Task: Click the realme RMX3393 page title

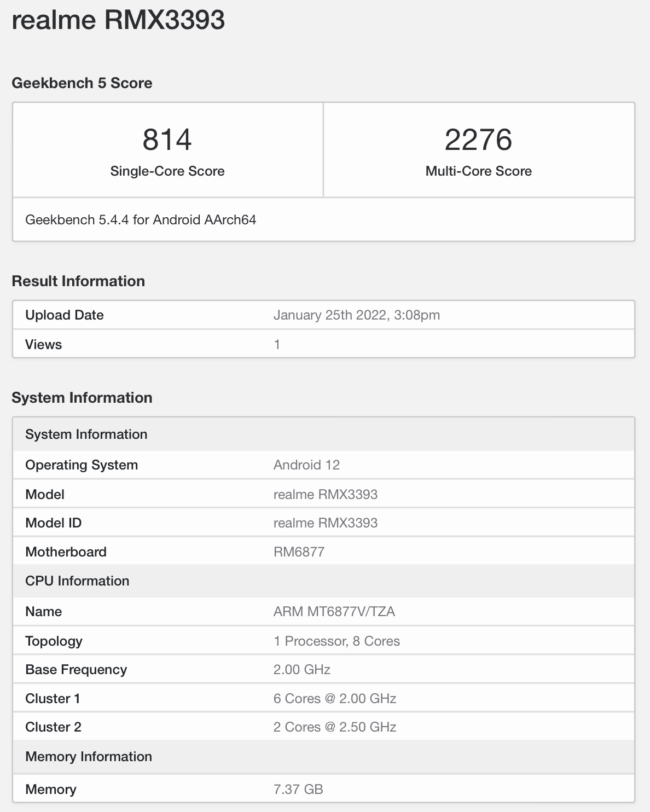Action: pos(118,20)
